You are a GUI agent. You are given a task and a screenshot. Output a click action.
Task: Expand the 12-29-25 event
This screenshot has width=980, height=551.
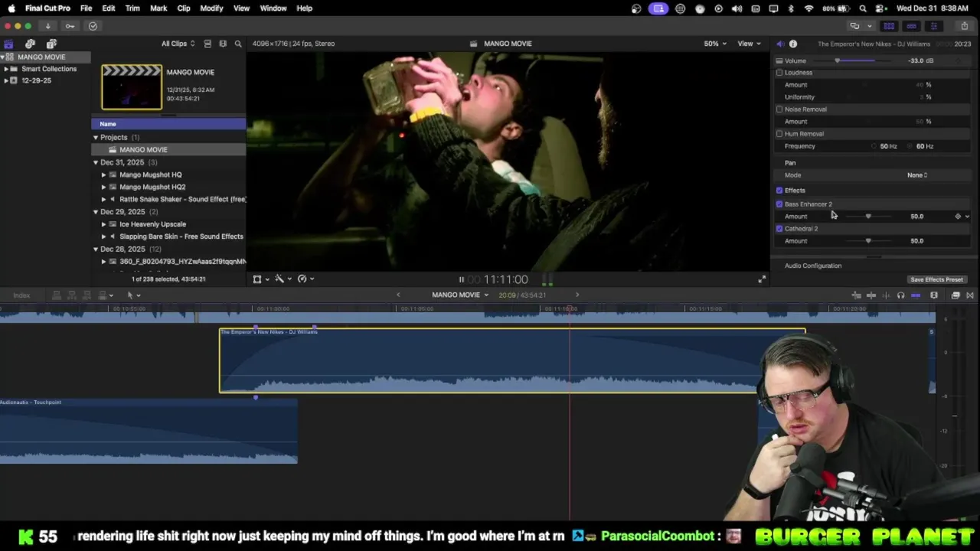6,80
